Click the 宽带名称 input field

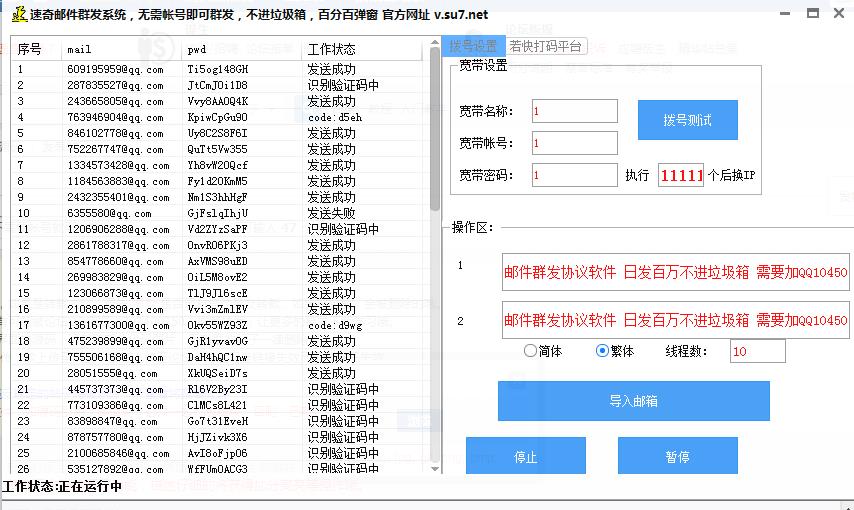pyautogui.click(x=574, y=111)
